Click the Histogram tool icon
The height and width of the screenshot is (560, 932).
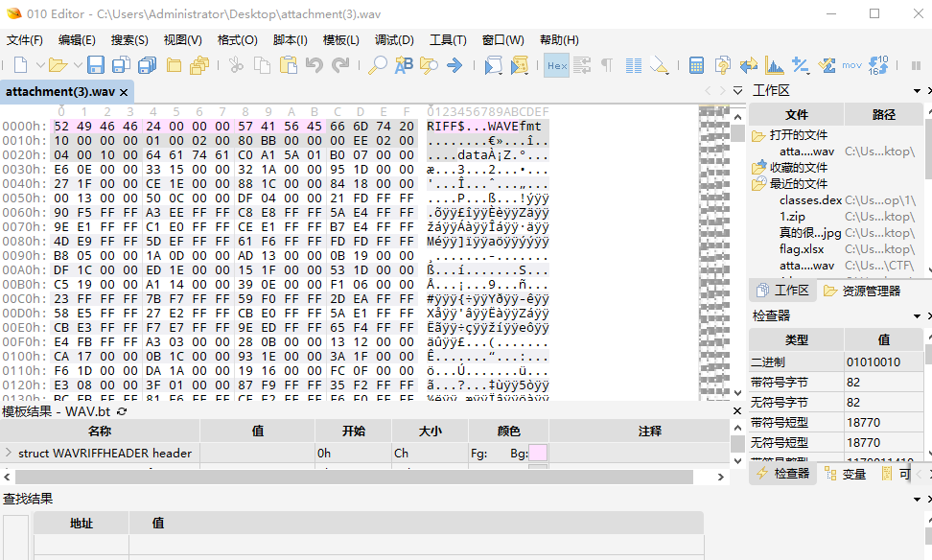point(775,66)
